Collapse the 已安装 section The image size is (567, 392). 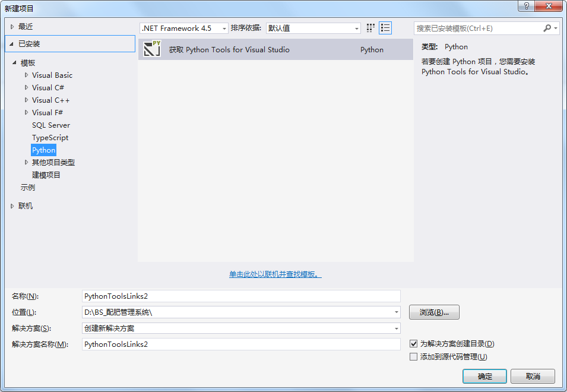pyautogui.click(x=11, y=44)
